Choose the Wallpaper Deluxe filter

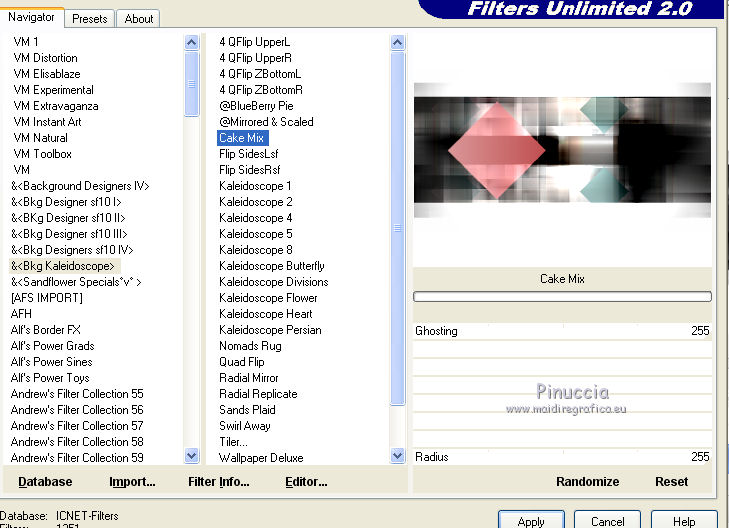click(261, 458)
